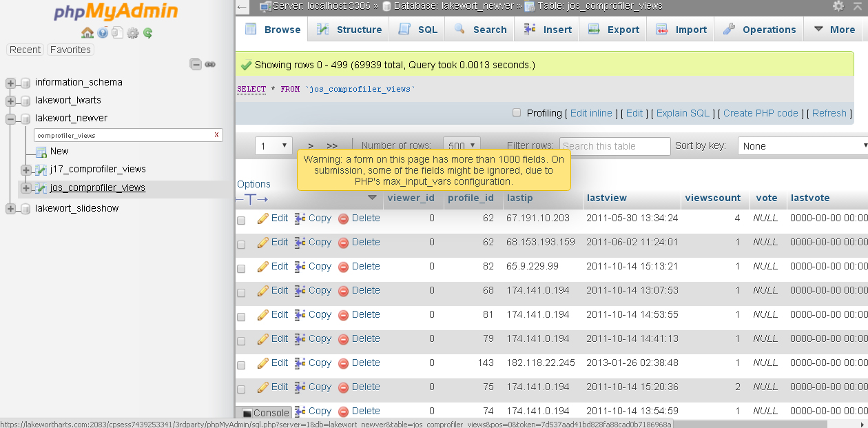Click the Edit inline link

tap(591, 113)
